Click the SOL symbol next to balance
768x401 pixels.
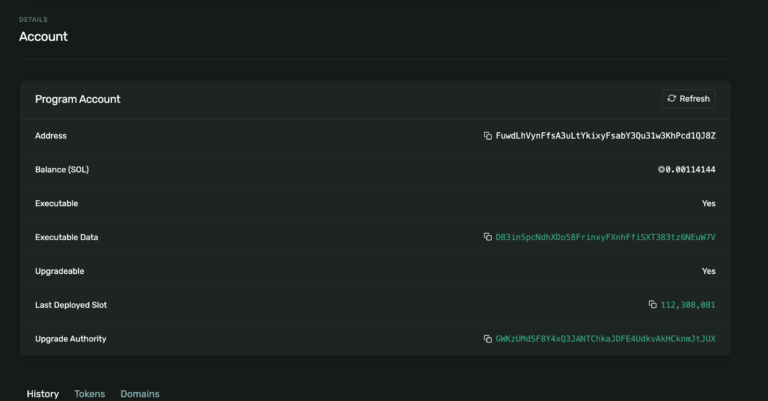point(662,170)
